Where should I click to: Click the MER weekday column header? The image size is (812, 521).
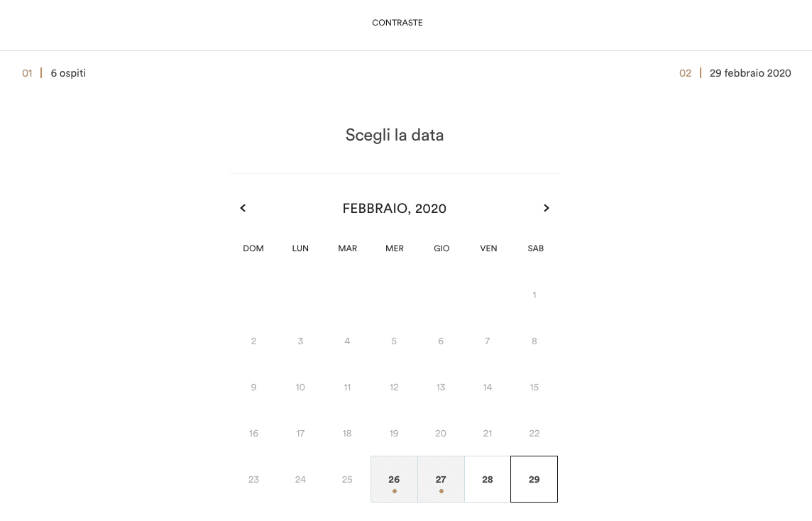click(x=395, y=248)
